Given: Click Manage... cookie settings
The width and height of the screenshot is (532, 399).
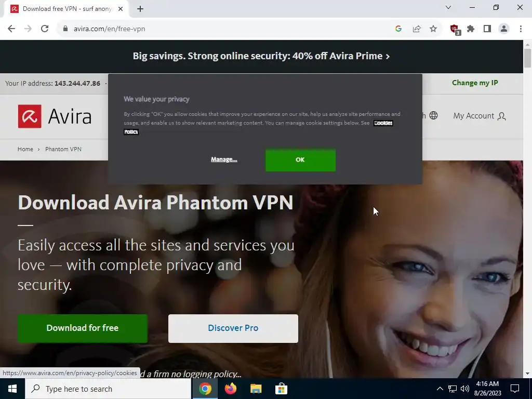Looking at the screenshot, I should coord(224,159).
